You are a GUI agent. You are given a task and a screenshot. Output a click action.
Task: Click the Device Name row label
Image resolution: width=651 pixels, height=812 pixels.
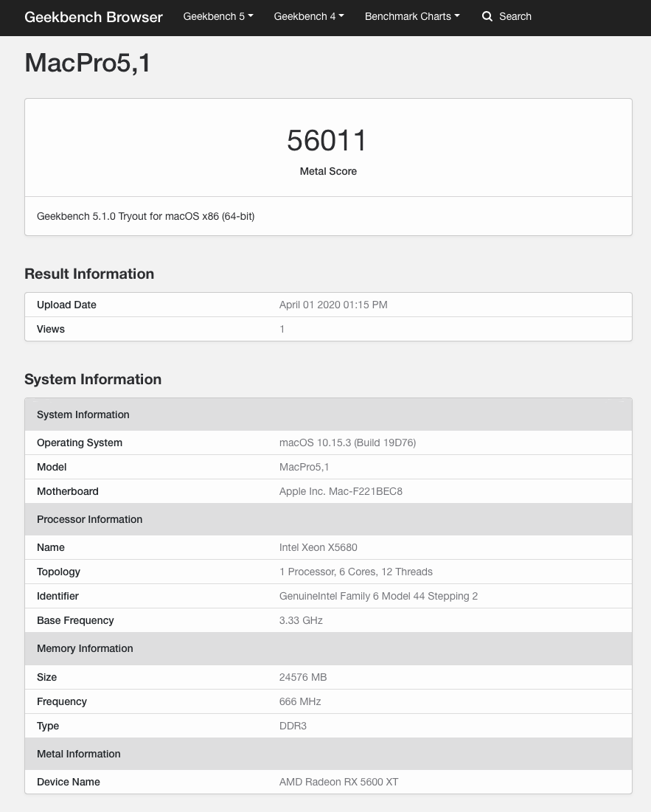click(69, 782)
